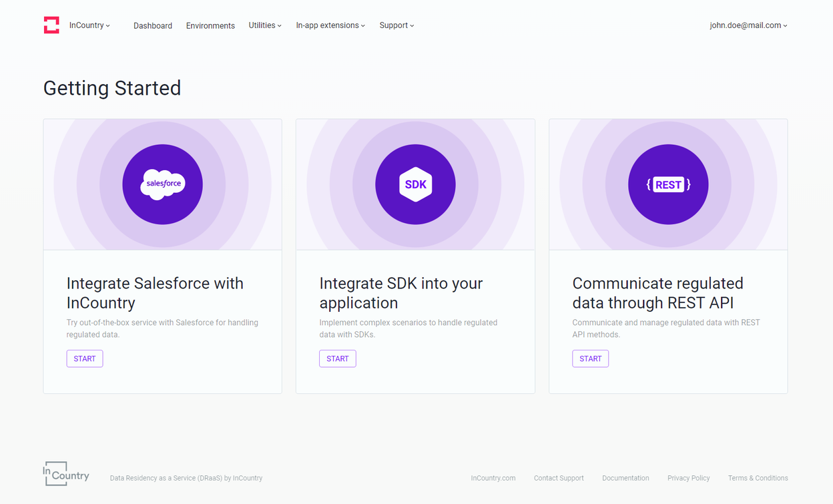
Task: Start the Salesforce integration
Action: click(x=85, y=358)
